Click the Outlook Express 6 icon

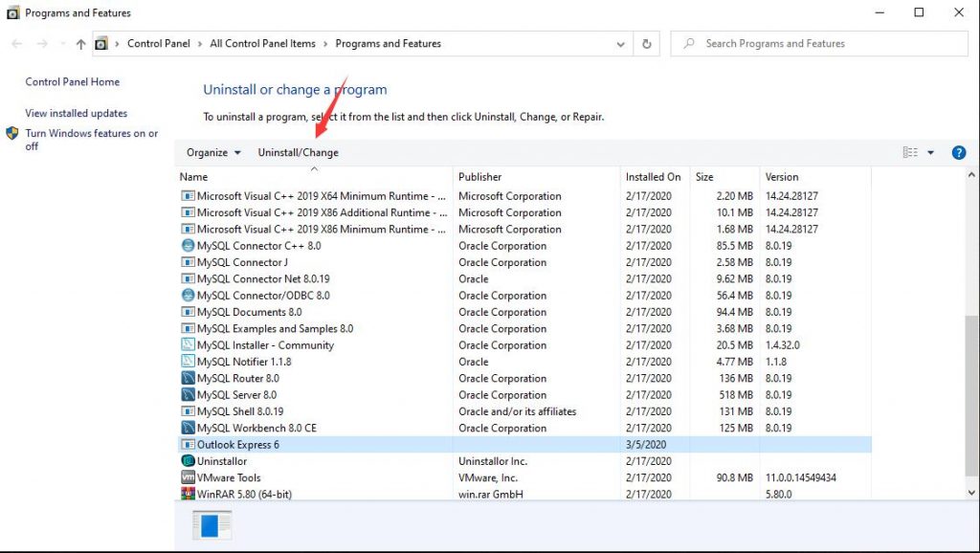click(x=188, y=444)
